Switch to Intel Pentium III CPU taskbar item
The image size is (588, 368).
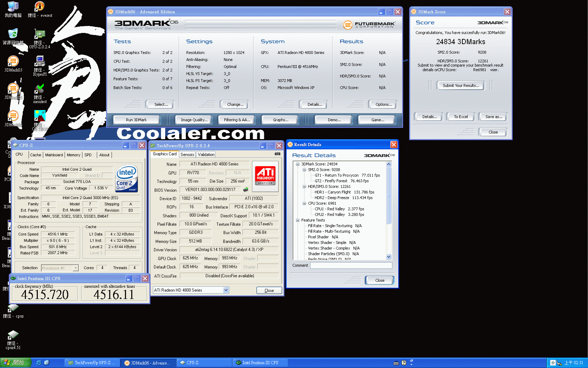(260, 363)
